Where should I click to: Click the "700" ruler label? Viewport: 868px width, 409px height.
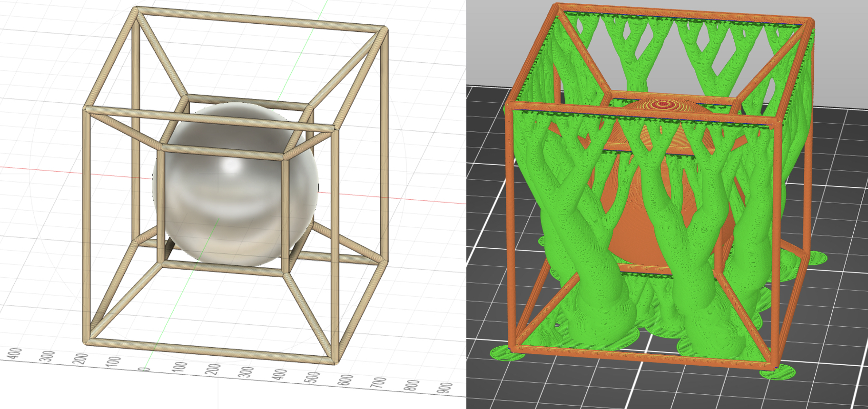[379, 383]
